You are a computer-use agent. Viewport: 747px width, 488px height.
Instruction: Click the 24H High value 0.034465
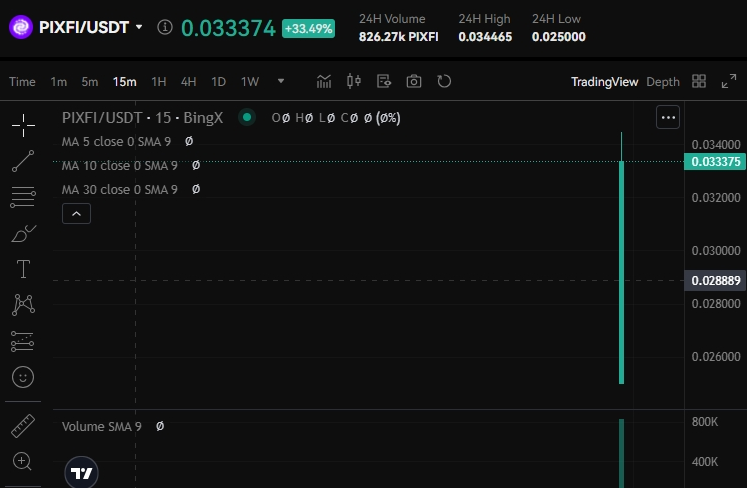485,37
